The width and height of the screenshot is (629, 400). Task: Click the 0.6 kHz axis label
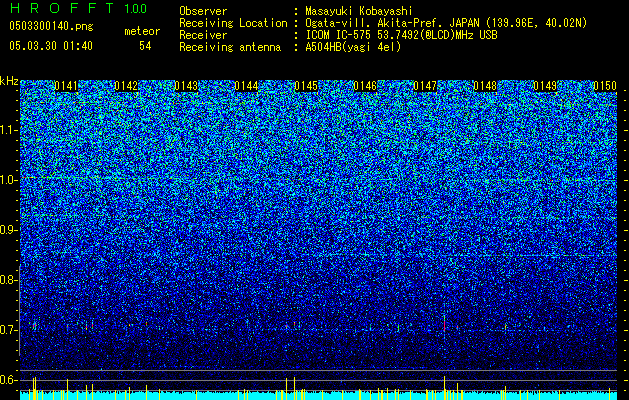tap(9, 380)
